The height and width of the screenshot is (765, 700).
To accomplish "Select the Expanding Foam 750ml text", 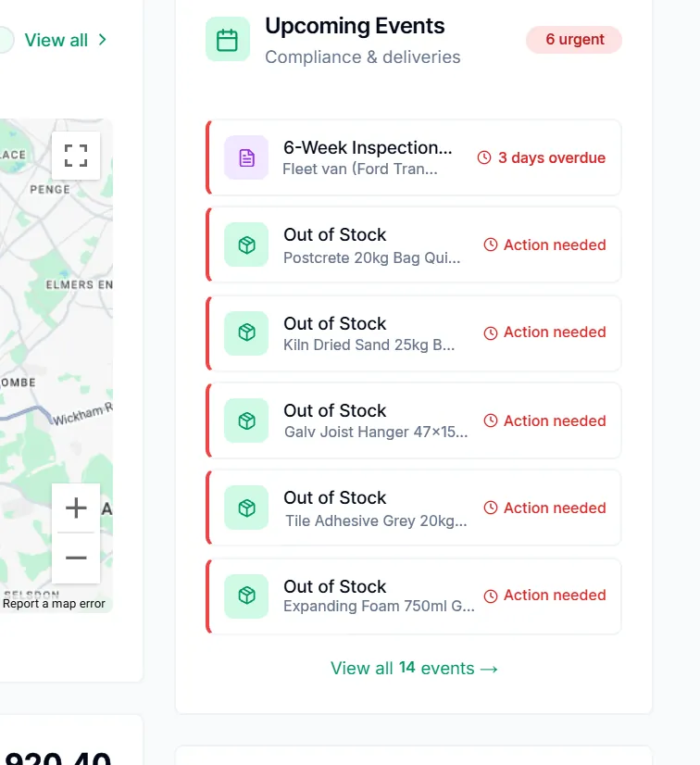I will pyautogui.click(x=379, y=606).
